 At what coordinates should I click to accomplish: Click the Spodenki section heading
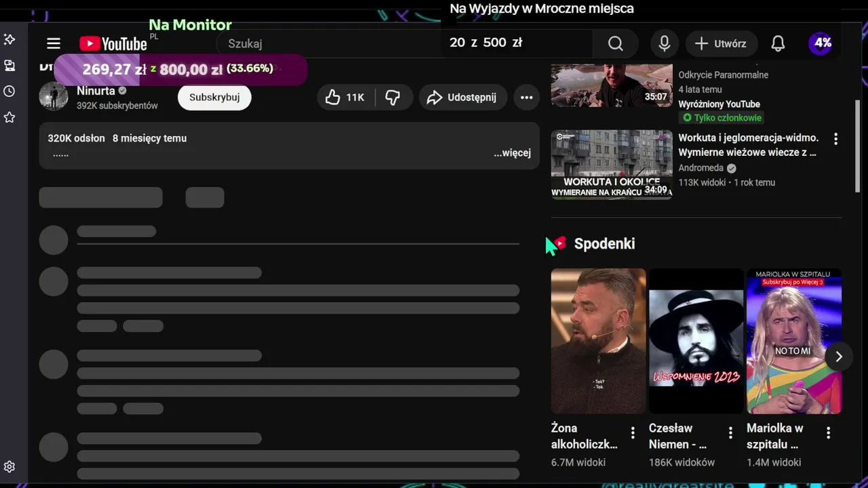604,243
